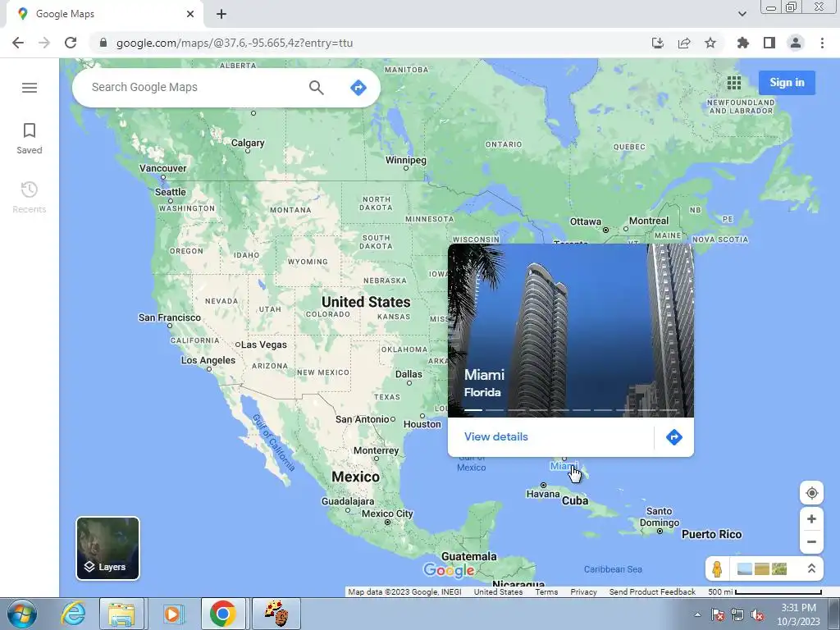Open the share this page icon
The height and width of the screenshot is (630, 840).
coord(684,43)
